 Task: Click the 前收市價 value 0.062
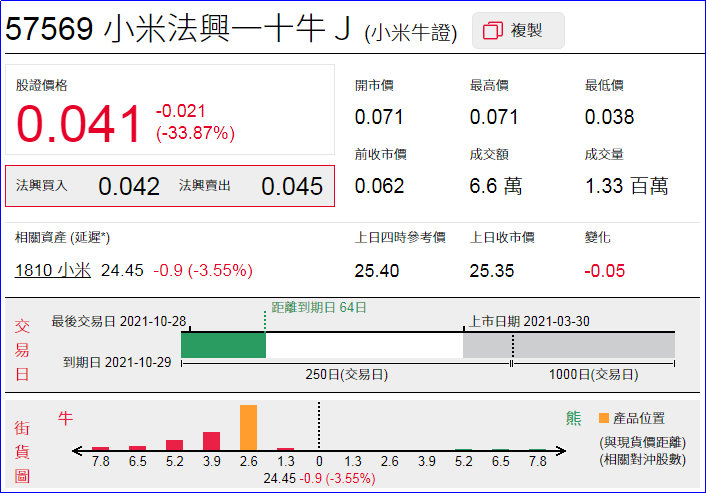[379, 186]
